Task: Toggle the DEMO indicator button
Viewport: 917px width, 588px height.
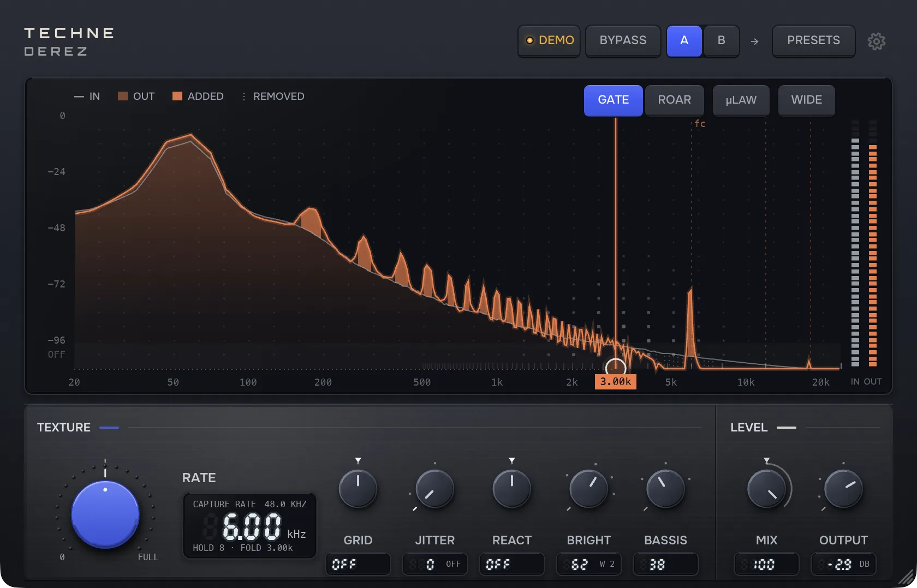Action: pos(549,40)
